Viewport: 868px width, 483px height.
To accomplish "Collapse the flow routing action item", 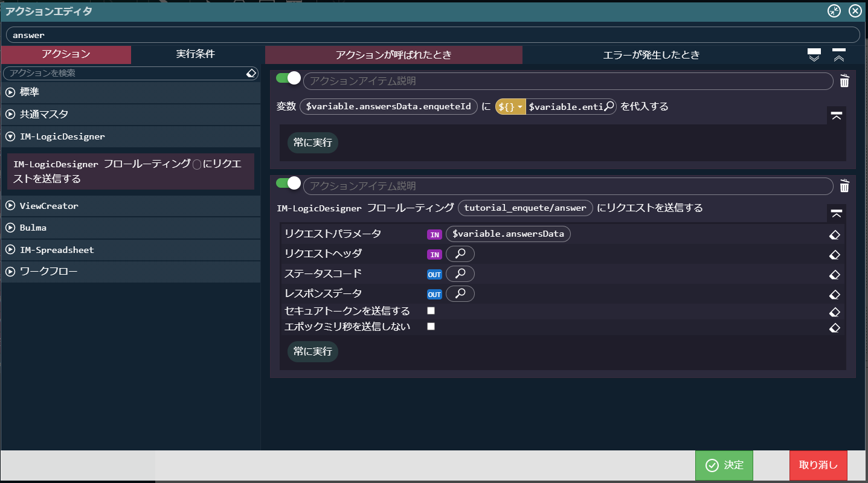I will click(837, 213).
